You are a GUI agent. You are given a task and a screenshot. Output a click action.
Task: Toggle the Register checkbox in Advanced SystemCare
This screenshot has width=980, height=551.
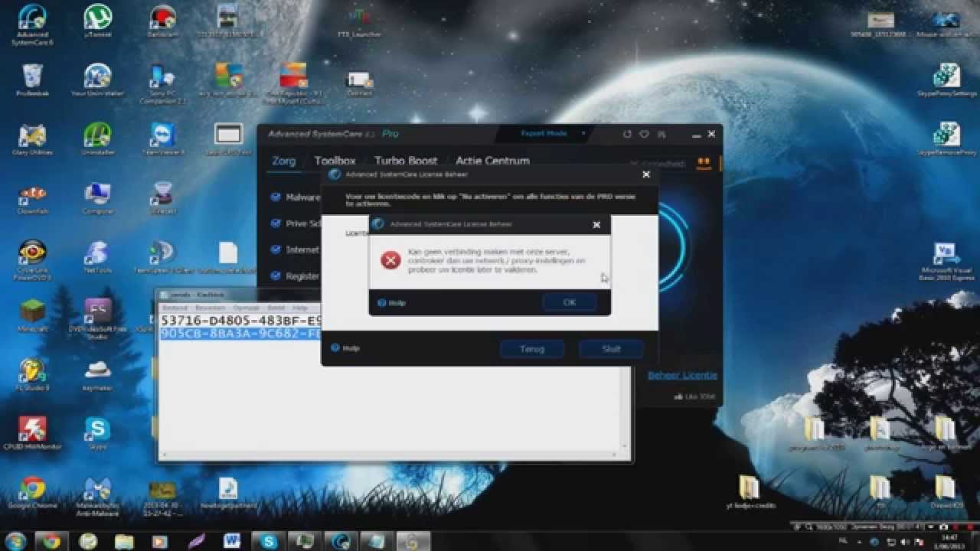click(276, 275)
